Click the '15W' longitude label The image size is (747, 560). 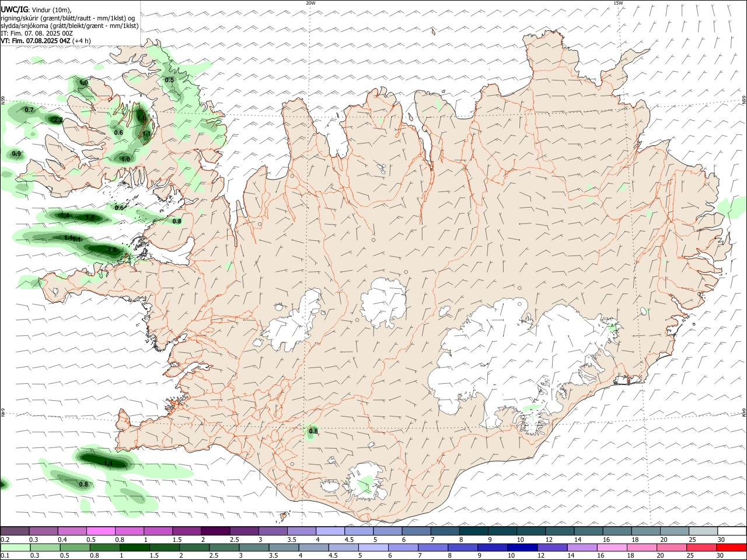617,3
